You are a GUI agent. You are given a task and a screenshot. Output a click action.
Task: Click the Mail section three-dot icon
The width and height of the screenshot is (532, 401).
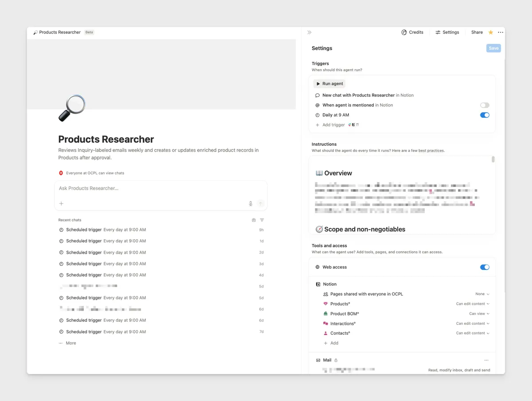(486, 360)
